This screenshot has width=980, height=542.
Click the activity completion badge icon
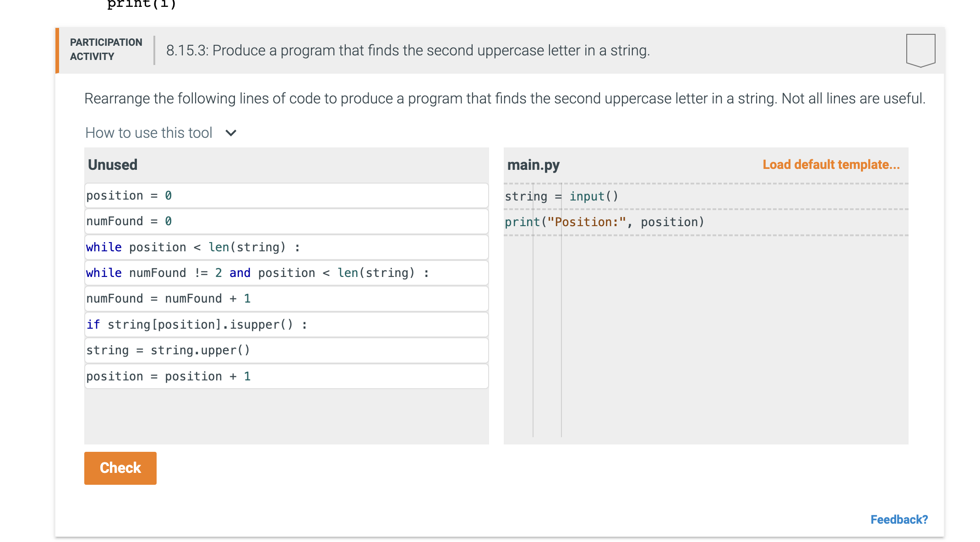pyautogui.click(x=920, y=50)
